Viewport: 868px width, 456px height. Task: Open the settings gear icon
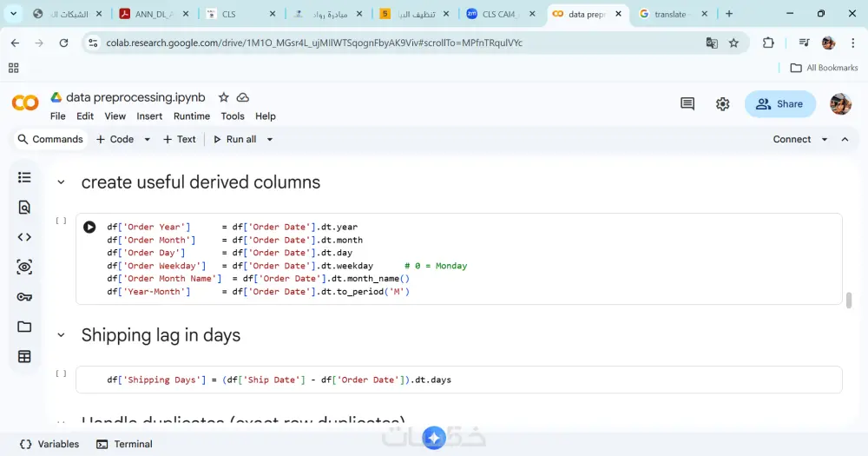point(722,103)
